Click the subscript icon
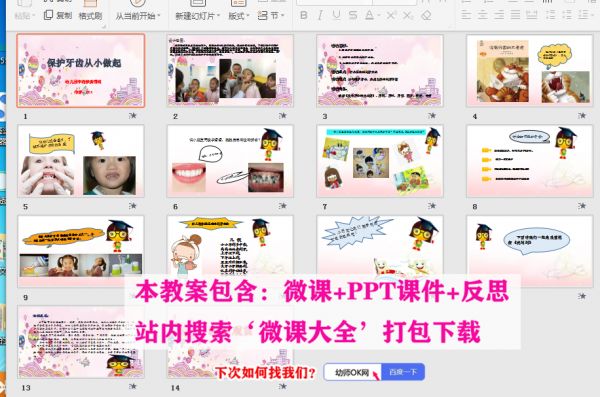 coord(408,15)
